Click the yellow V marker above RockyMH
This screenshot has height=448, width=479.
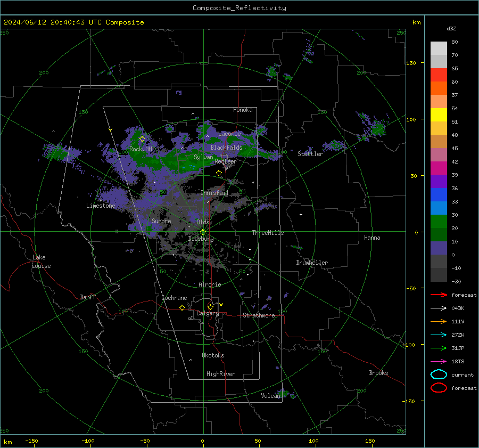click(x=110, y=130)
